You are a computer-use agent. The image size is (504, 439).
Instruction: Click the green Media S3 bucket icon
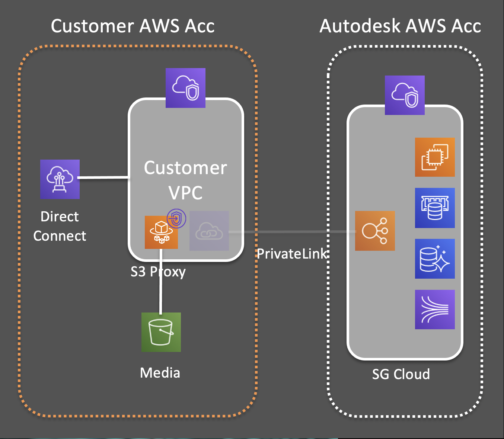point(161,332)
